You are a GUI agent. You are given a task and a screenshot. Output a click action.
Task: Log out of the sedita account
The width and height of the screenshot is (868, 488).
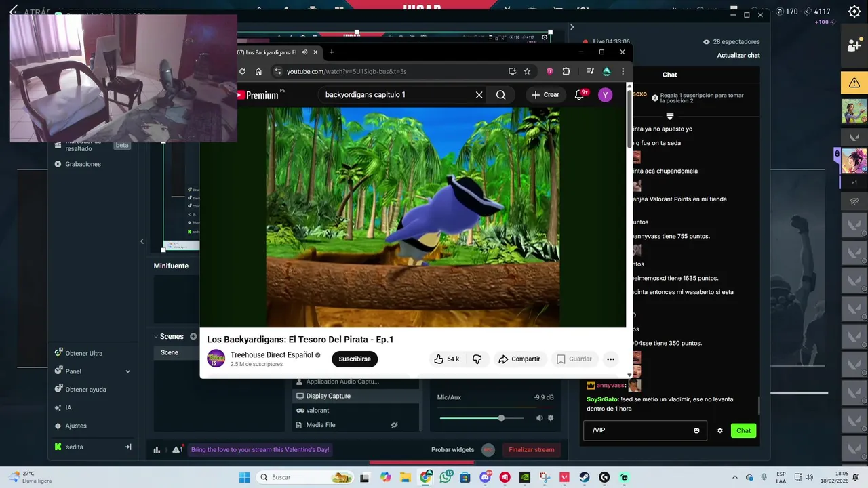pos(127,447)
